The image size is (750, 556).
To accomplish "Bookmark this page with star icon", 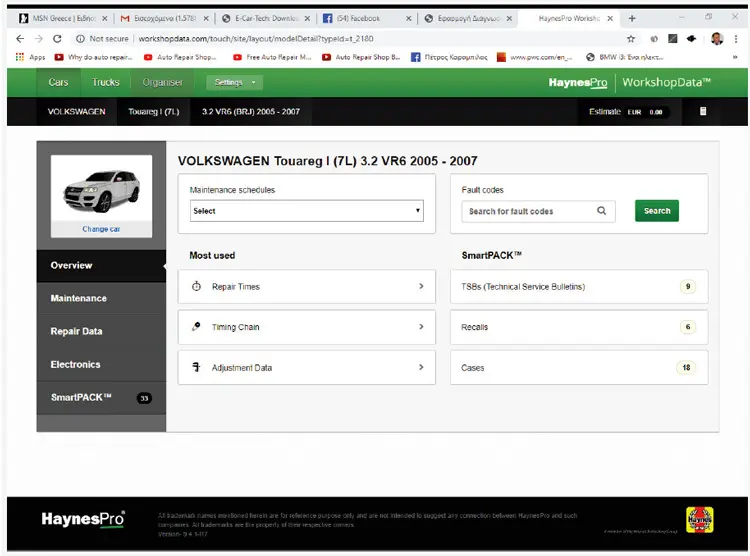I will click(x=631, y=39).
